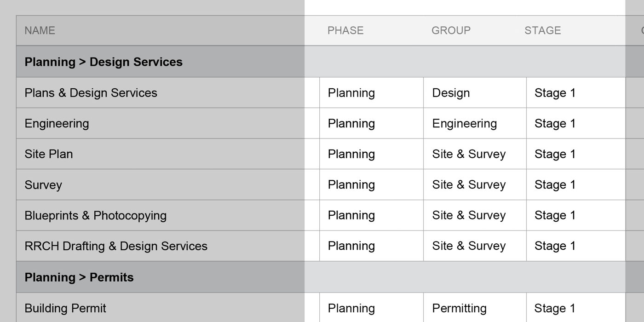Select the Survey row

click(x=43, y=184)
